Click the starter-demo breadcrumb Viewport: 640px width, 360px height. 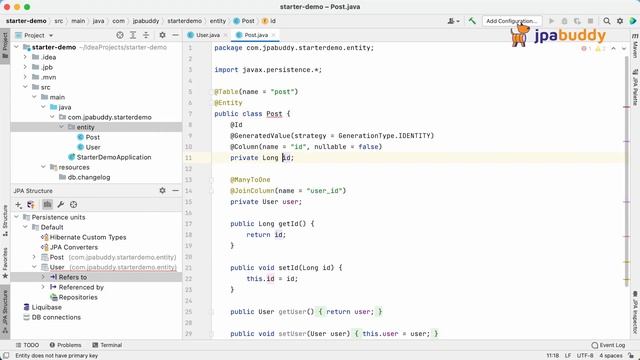(x=26, y=21)
